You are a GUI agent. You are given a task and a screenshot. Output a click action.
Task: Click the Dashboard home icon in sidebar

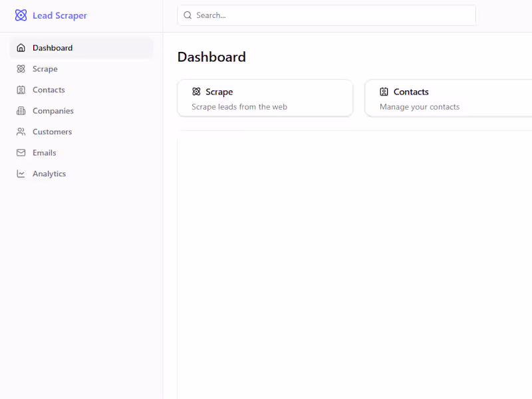point(21,47)
